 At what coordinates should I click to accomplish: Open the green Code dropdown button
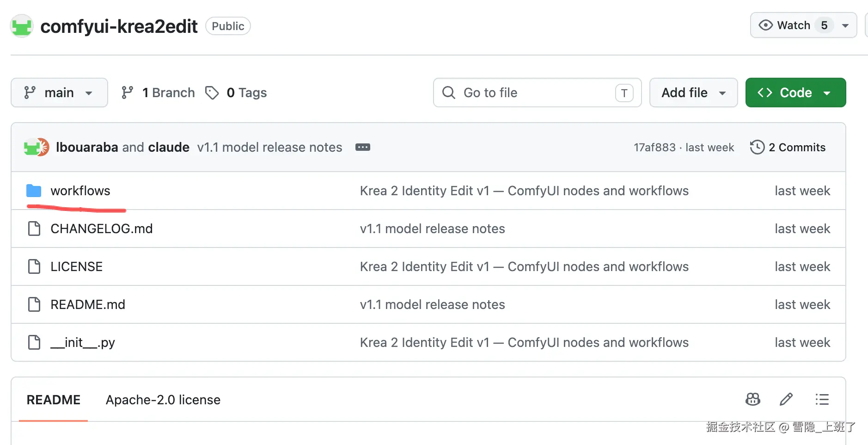795,93
